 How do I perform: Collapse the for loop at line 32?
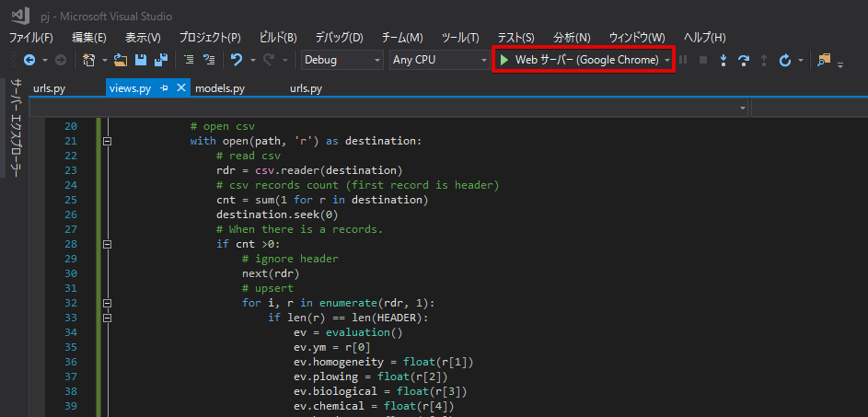click(108, 304)
